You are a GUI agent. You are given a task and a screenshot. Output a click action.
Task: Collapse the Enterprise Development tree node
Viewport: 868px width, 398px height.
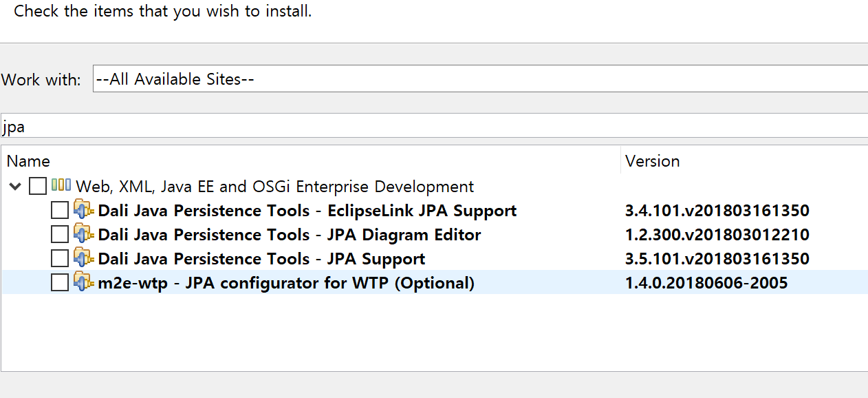point(15,186)
